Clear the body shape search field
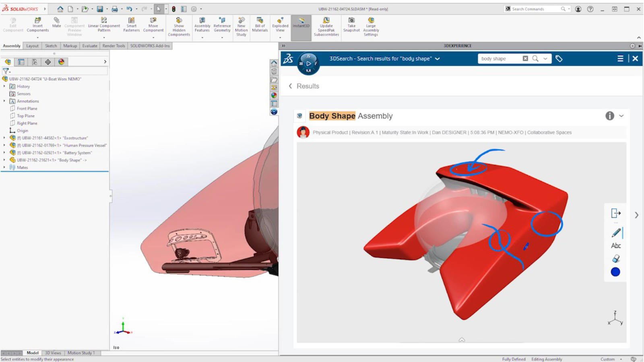Image resolution: width=644 pixels, height=362 pixels. pos(525,58)
